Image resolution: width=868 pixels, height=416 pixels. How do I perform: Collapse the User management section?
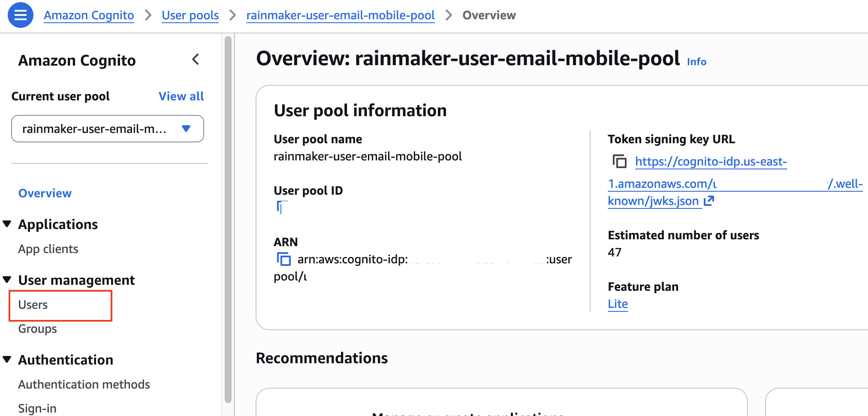(7, 280)
